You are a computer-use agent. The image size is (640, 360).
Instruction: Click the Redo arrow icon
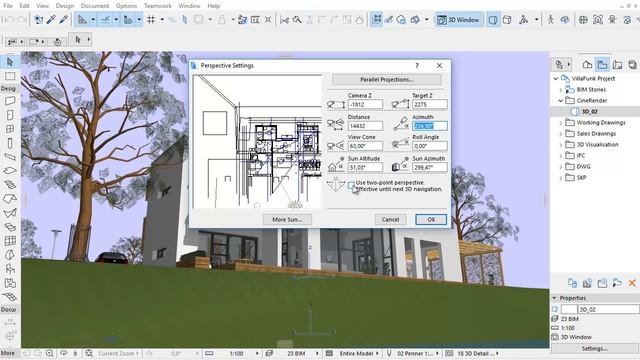point(22,20)
